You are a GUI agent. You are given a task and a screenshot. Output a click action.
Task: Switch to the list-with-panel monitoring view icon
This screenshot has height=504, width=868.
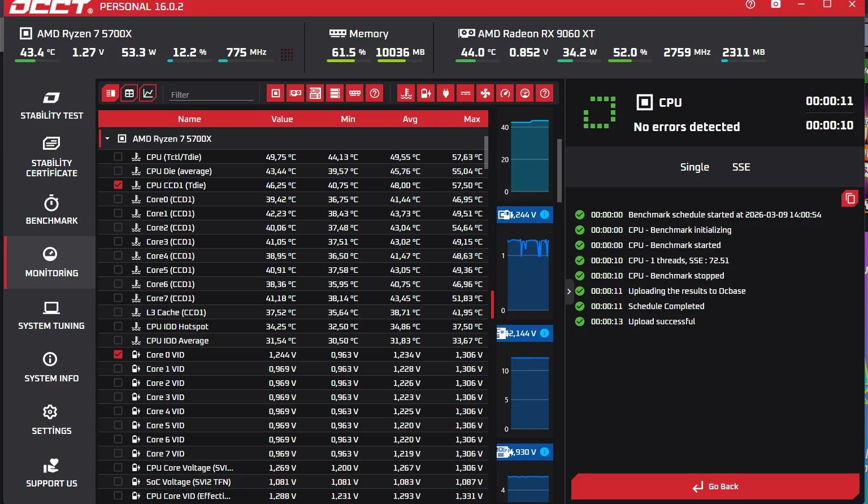coord(110,93)
